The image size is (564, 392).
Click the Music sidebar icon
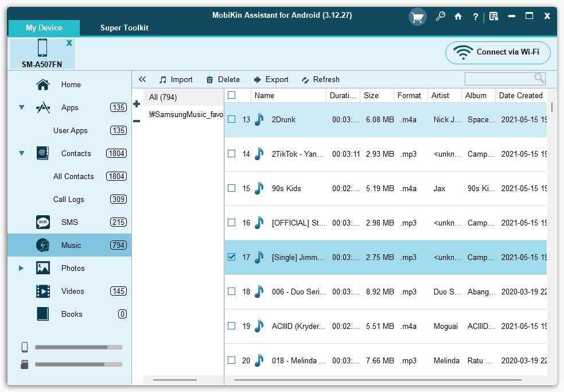click(43, 245)
